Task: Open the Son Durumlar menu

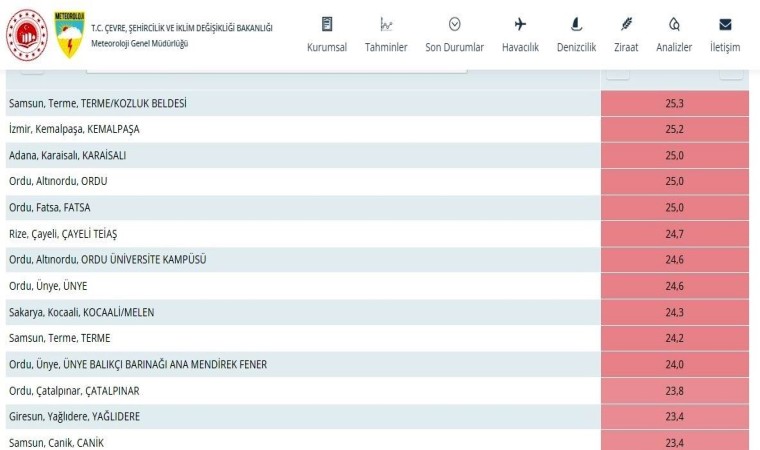Action: pyautogui.click(x=454, y=47)
